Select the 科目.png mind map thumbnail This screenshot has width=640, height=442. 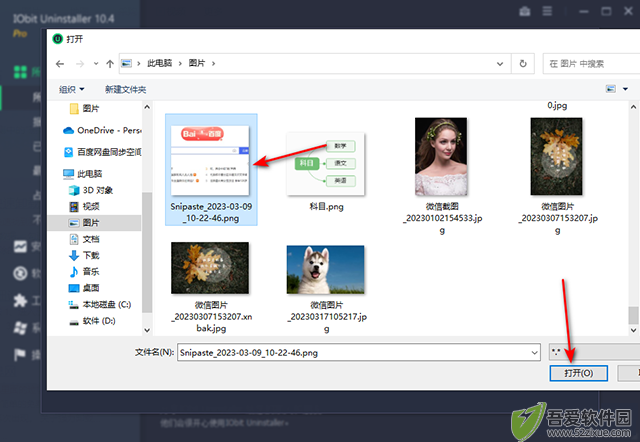pyautogui.click(x=326, y=164)
